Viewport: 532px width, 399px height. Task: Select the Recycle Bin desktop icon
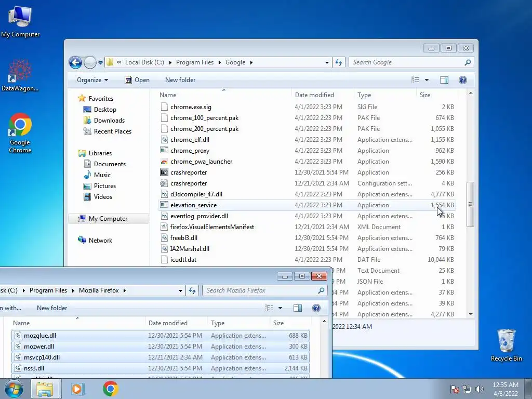(x=506, y=345)
